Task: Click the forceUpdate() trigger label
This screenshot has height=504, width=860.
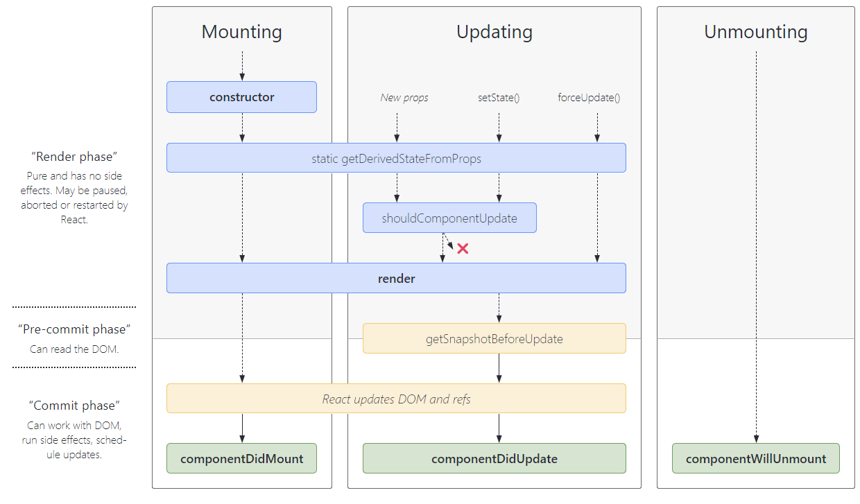Action: point(588,98)
